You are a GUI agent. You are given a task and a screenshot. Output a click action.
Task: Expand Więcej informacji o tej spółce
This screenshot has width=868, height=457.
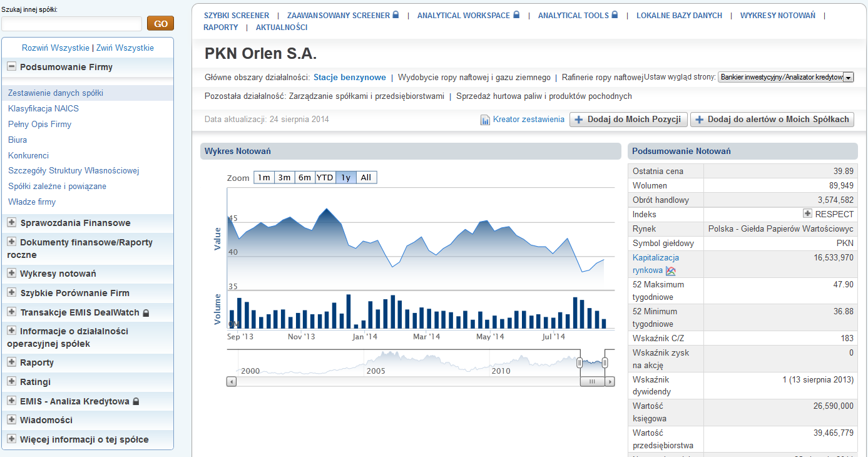point(11,439)
